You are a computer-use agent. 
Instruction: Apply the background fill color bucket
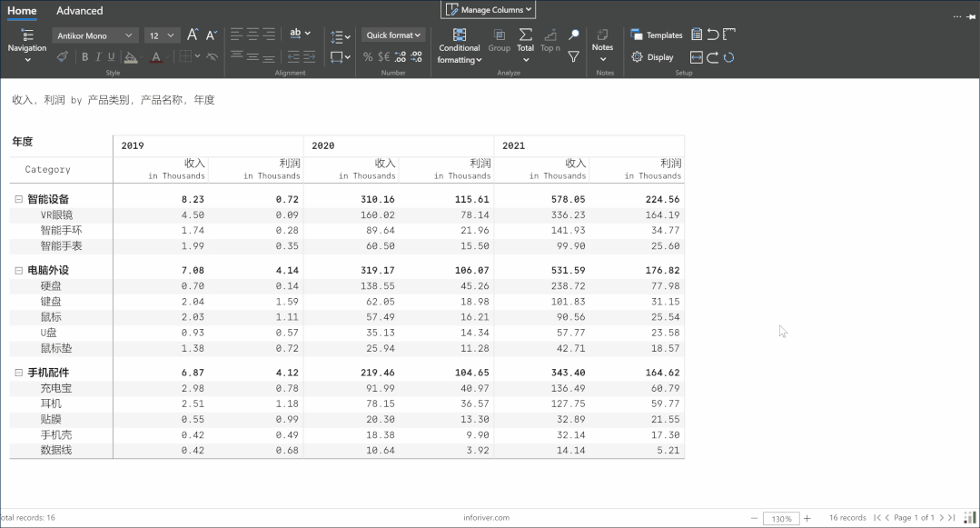coord(131,57)
